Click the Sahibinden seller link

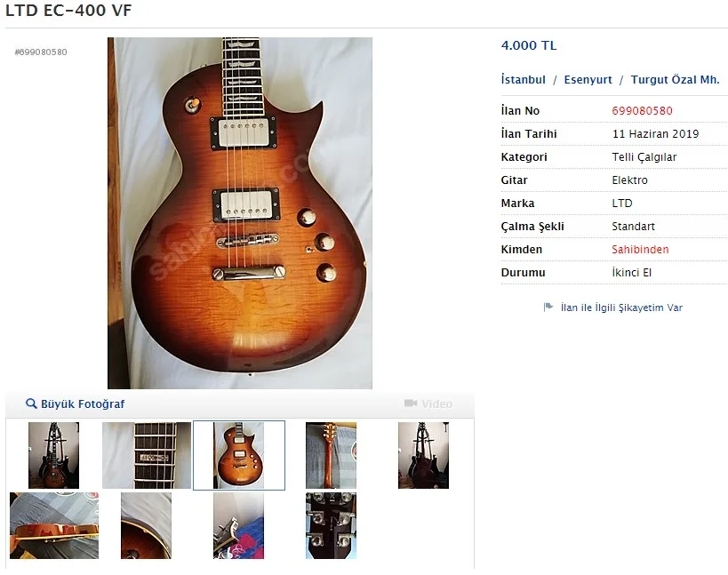coord(640,249)
